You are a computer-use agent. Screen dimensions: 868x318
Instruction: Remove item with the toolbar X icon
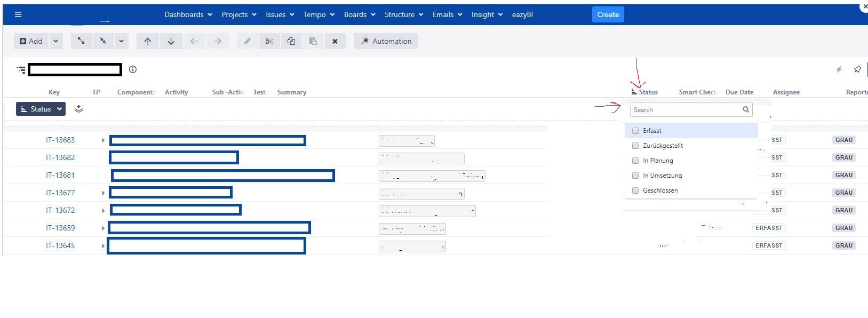335,41
